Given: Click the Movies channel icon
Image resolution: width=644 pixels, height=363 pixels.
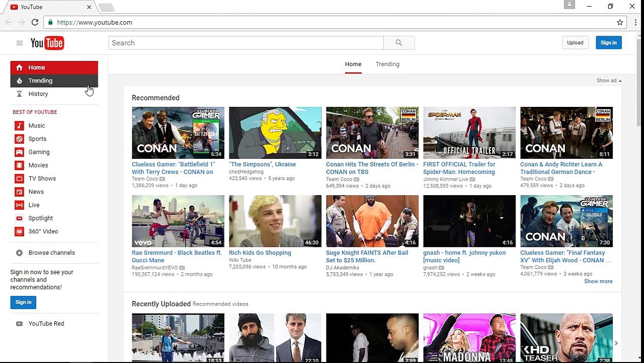Looking at the screenshot, I should pyautogui.click(x=19, y=165).
